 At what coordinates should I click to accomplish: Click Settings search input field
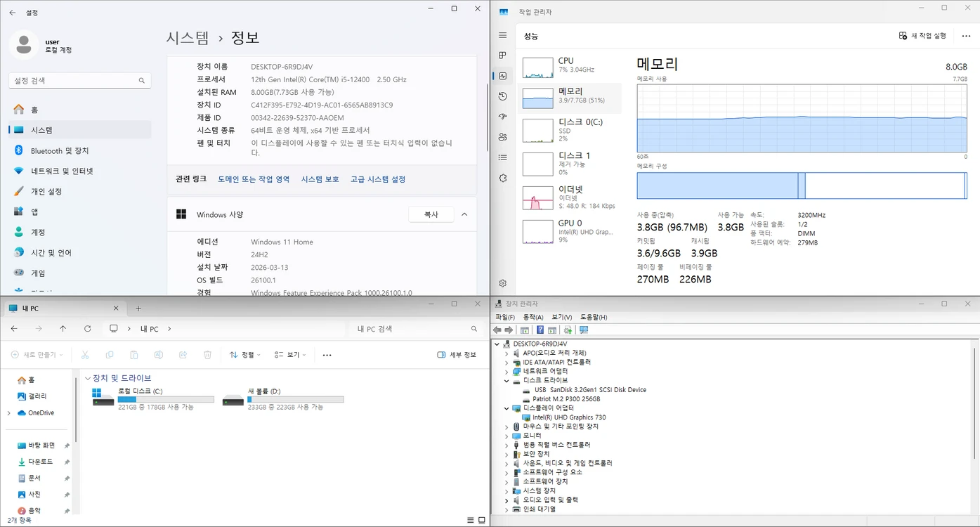[x=79, y=81]
